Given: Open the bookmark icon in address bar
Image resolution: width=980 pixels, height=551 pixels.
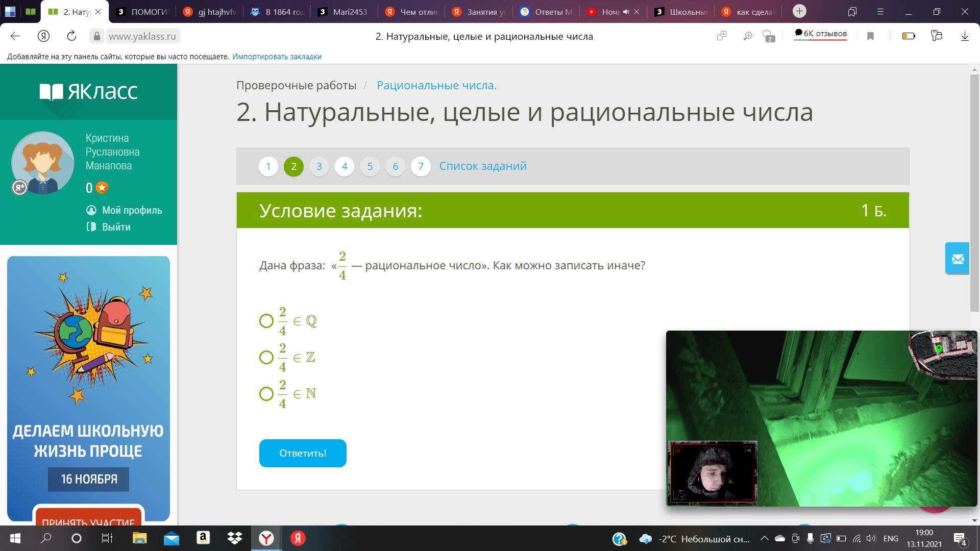Looking at the screenshot, I should click(x=871, y=36).
